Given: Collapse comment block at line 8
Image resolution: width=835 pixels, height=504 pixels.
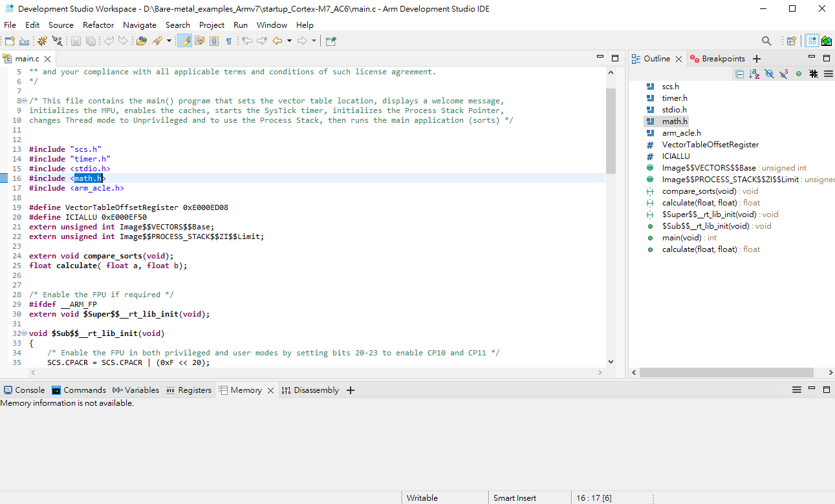Looking at the screenshot, I should (24, 101).
